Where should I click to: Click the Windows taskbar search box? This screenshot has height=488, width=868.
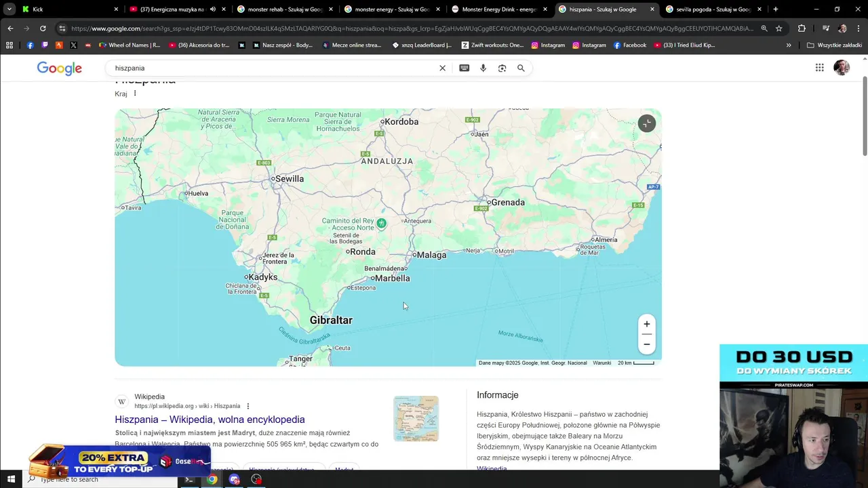[x=98, y=479]
